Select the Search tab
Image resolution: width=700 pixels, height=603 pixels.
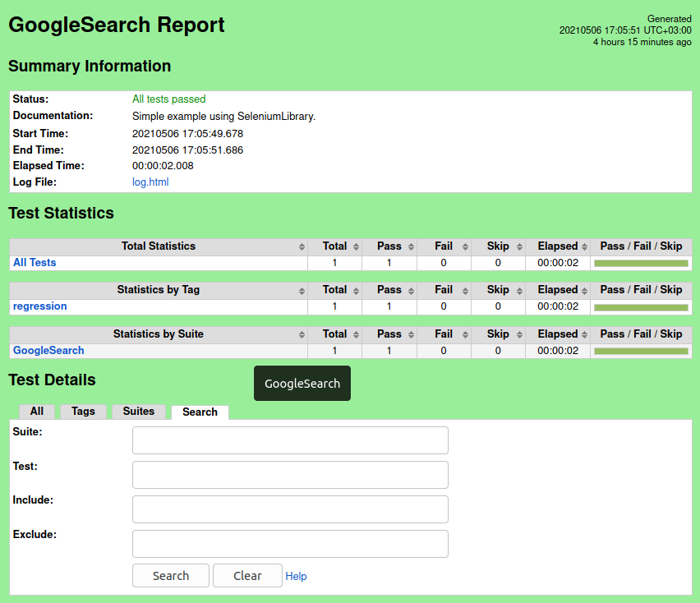pos(200,412)
